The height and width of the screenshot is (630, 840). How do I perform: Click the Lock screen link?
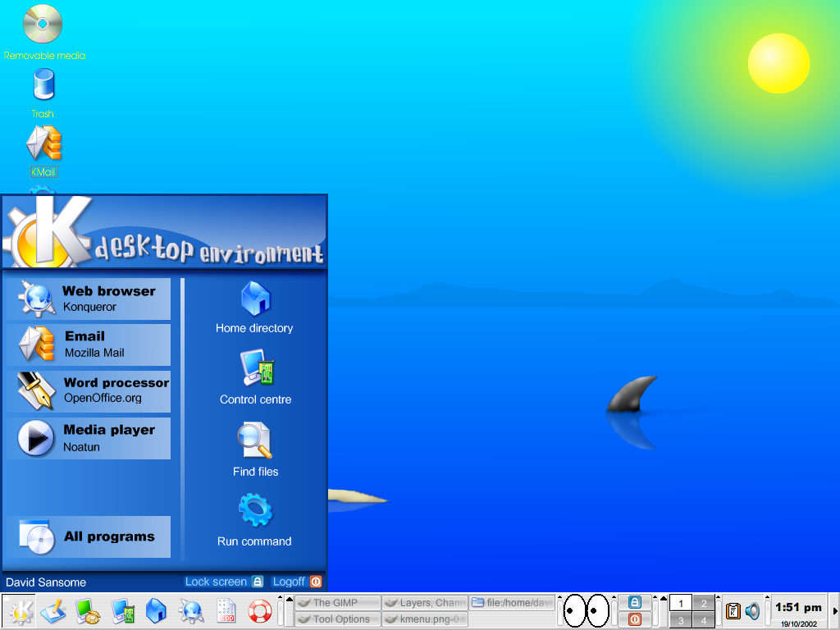[224, 582]
